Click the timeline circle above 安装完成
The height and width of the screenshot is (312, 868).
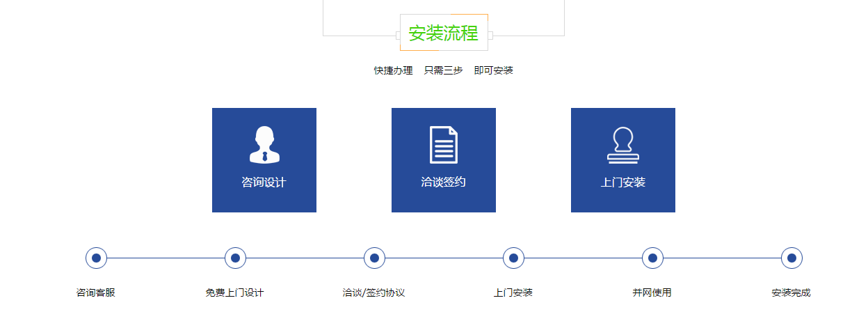click(791, 258)
